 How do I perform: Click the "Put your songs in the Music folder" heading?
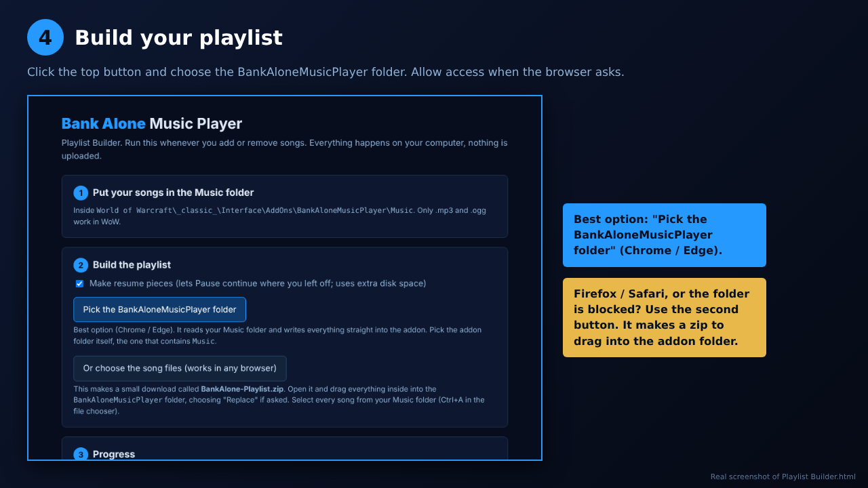173,192
